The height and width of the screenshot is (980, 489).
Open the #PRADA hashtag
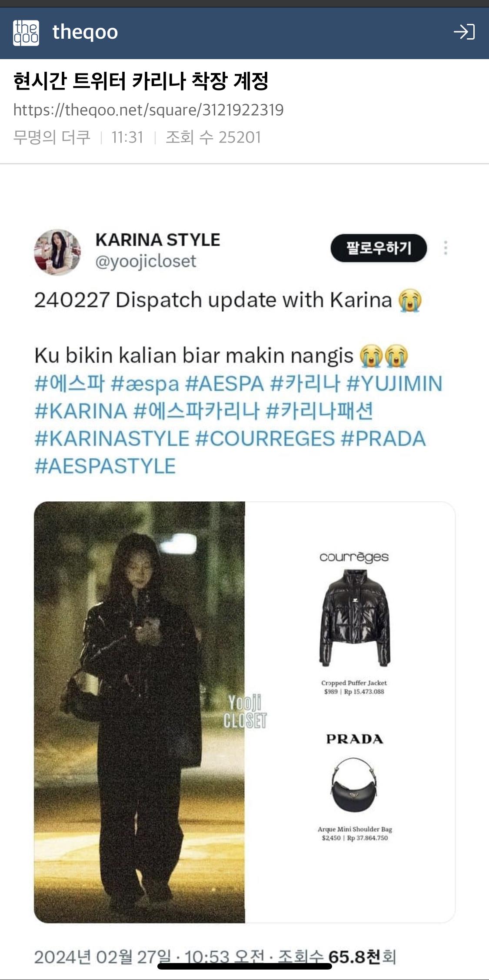[383, 439]
